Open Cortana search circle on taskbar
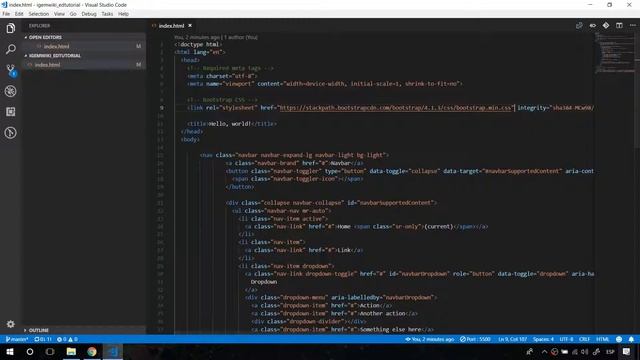 [30, 351]
